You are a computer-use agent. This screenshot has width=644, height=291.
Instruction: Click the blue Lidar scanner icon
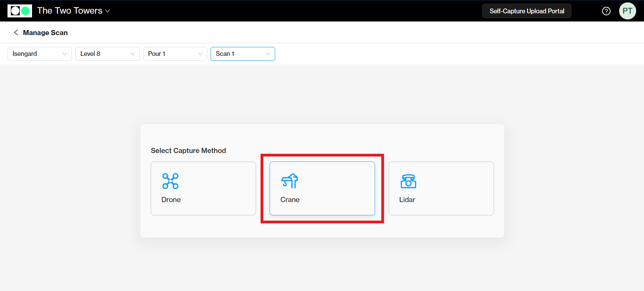pos(408,181)
